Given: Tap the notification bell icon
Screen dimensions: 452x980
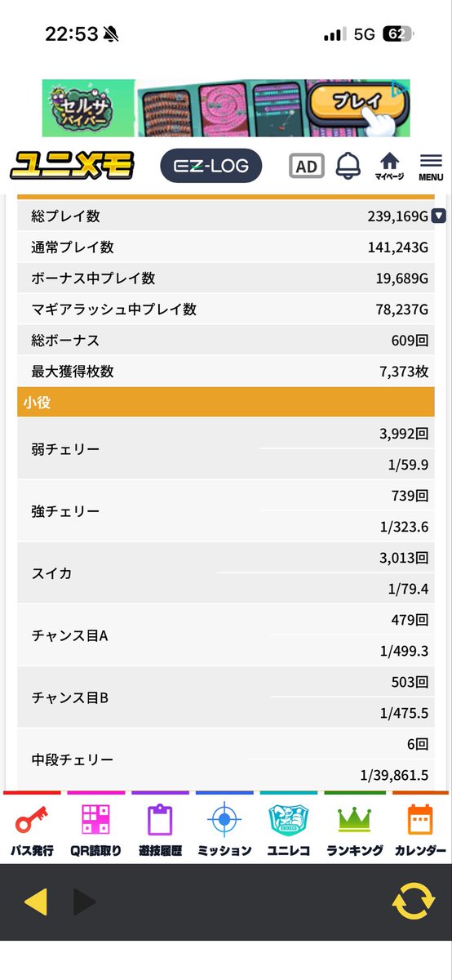Looking at the screenshot, I should point(348,166).
